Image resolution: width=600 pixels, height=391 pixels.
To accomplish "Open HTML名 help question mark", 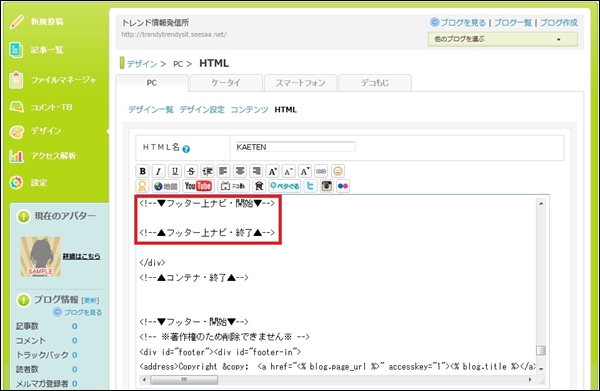I will pyautogui.click(x=186, y=149).
